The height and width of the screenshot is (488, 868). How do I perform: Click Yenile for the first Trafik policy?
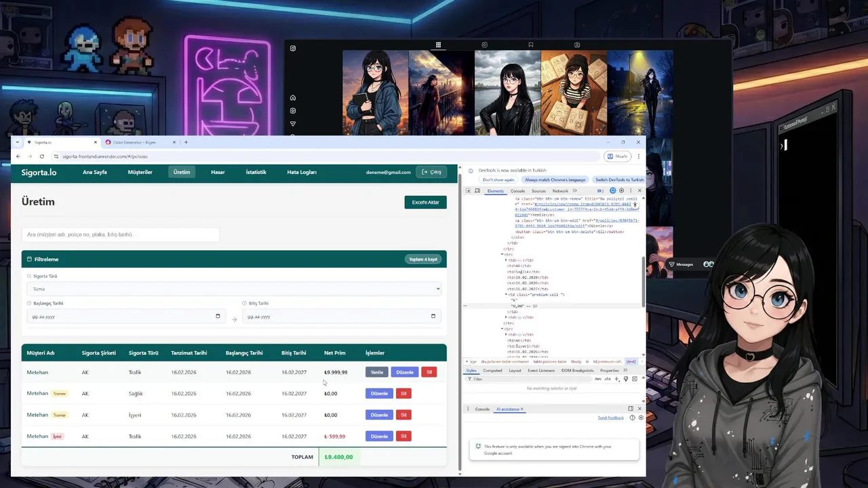tap(376, 372)
